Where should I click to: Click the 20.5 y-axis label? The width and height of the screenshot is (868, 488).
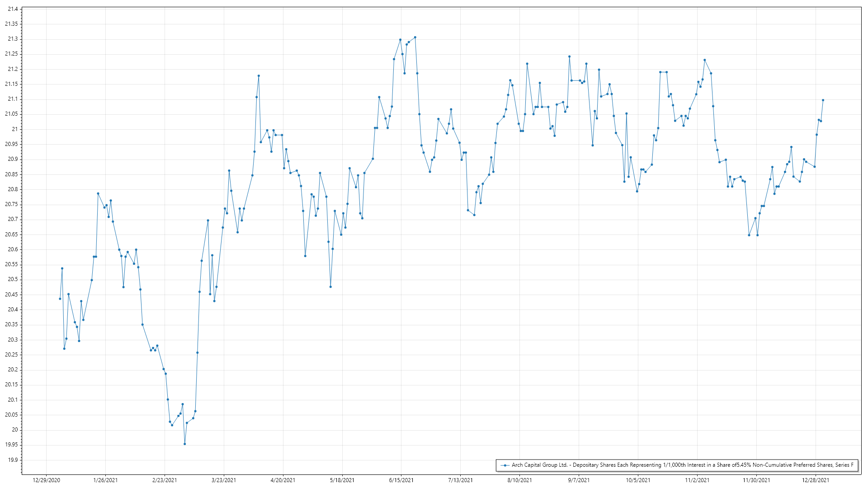[x=13, y=280]
